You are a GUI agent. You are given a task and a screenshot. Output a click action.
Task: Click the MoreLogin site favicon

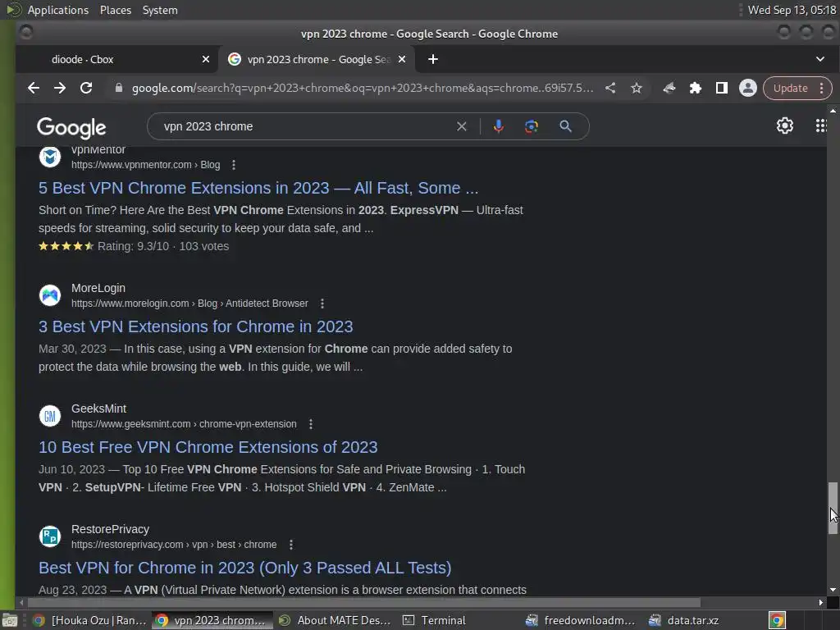pyautogui.click(x=50, y=295)
